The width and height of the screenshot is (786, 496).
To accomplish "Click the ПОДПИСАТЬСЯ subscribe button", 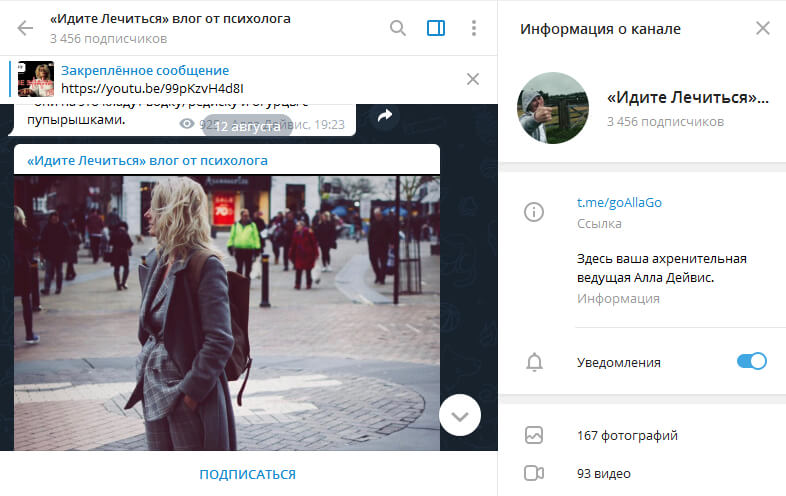I will pyautogui.click(x=247, y=474).
